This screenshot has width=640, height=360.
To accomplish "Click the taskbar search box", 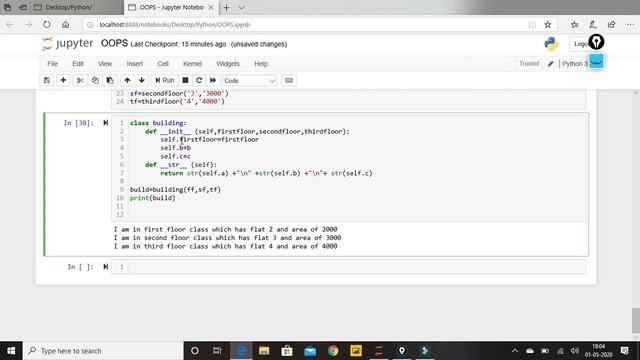I will click(x=103, y=351).
